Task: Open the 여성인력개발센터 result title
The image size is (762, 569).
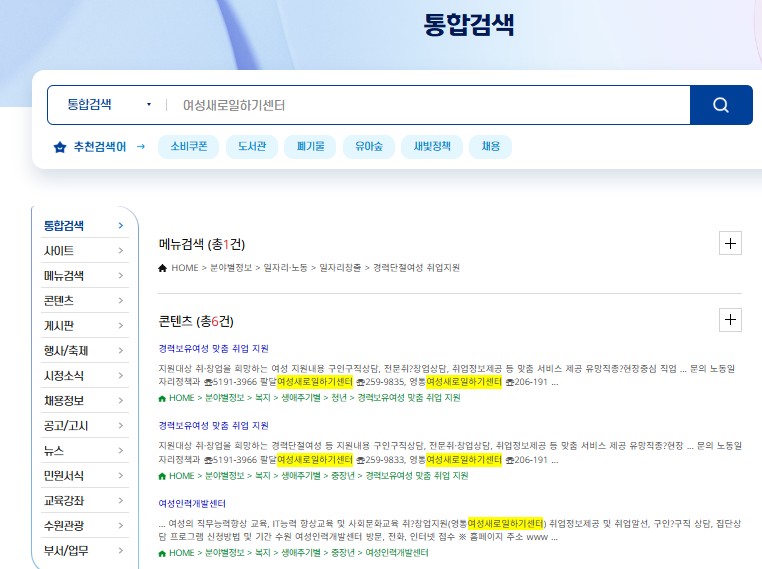Action: click(x=192, y=503)
